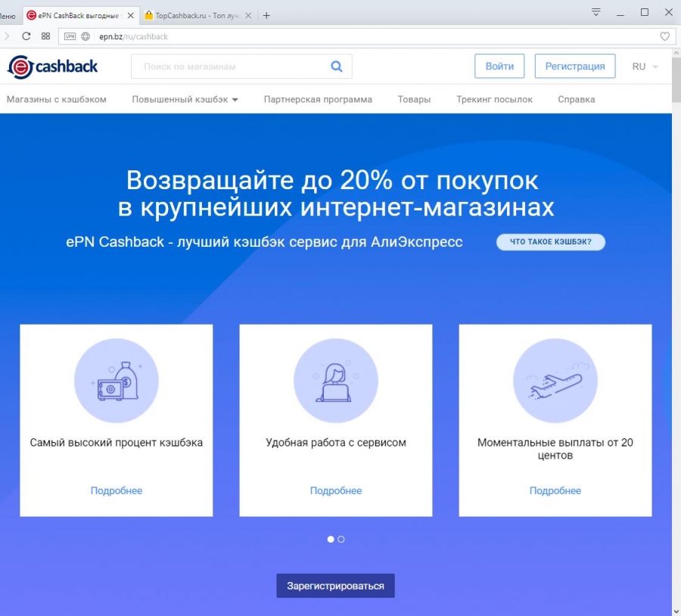Click the Зарегистрироваться button
The width and height of the screenshot is (681, 616).
click(336, 586)
